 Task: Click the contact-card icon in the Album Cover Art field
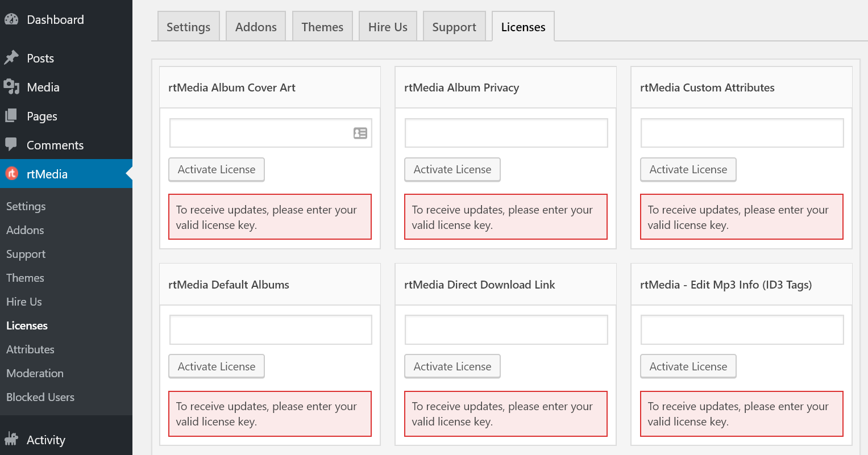360,132
